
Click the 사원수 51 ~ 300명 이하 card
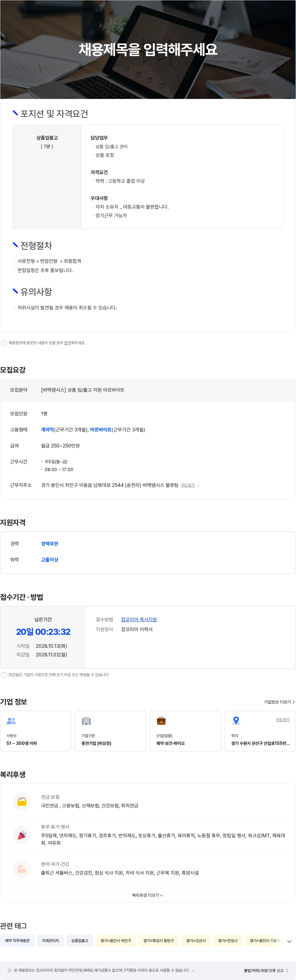click(35, 731)
